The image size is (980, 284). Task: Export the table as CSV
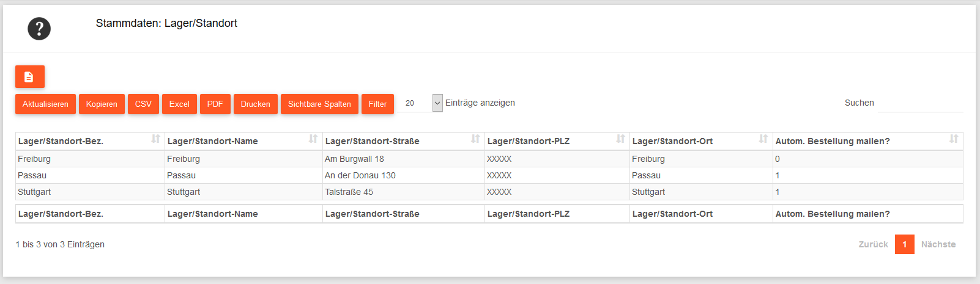click(143, 104)
